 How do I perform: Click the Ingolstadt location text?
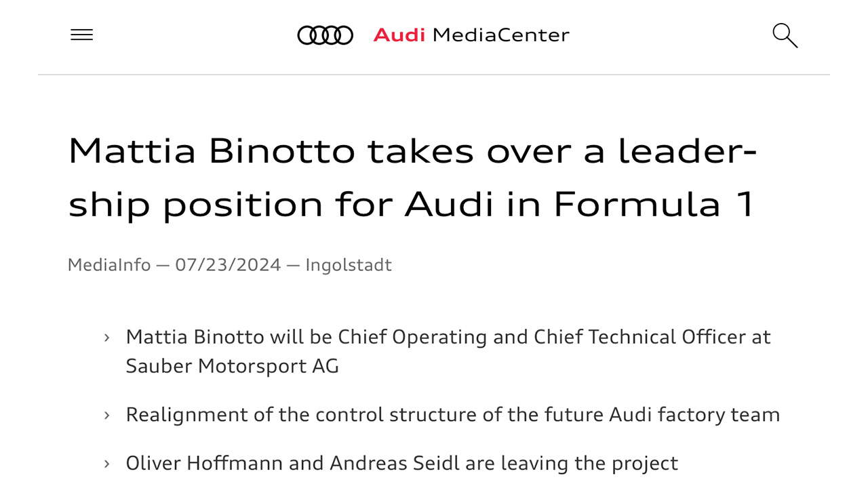(349, 265)
